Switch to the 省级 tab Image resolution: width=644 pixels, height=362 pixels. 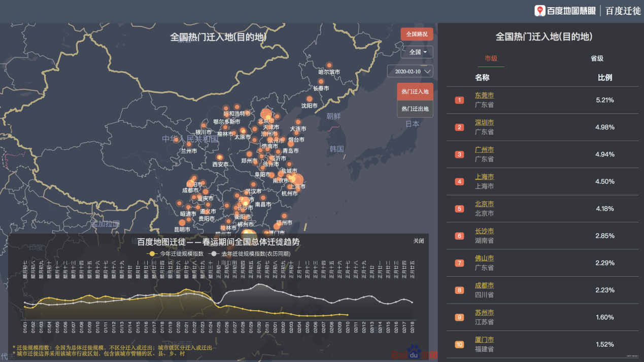click(597, 58)
